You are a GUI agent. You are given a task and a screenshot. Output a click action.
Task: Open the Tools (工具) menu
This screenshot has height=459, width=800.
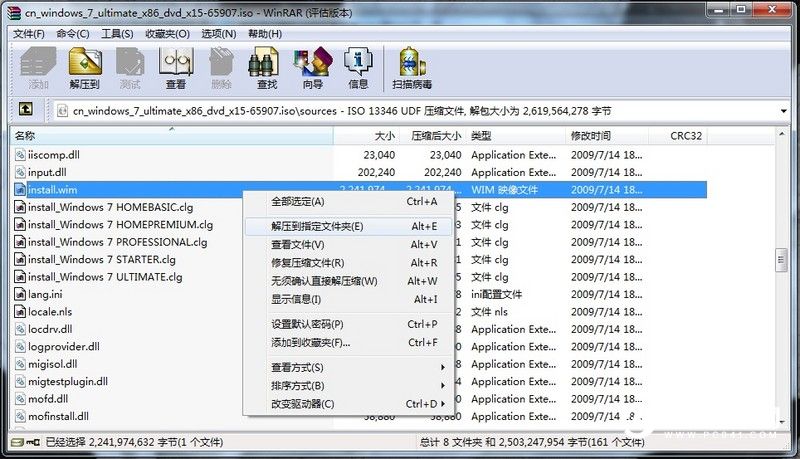click(x=117, y=34)
